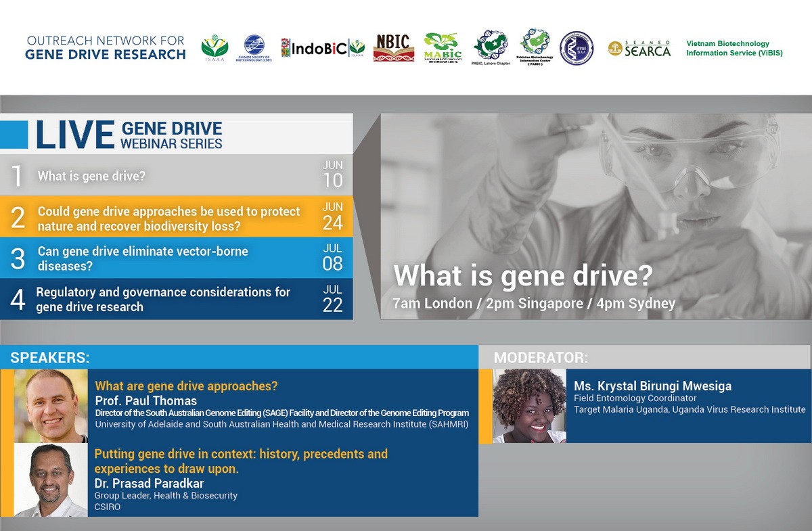
Task: Open Vietnam Biotechnology Information Service (ViBIS) link
Action: 734,48
